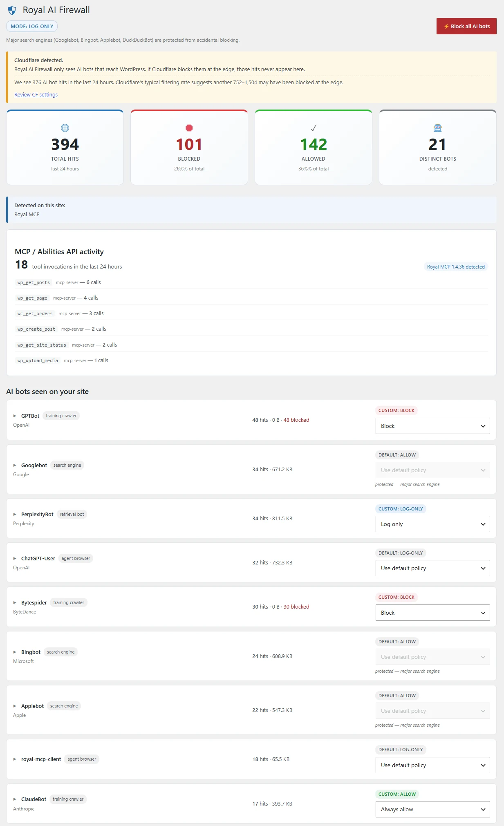Click the robot icon above Distinct Bots
504x826 pixels.
pos(438,128)
